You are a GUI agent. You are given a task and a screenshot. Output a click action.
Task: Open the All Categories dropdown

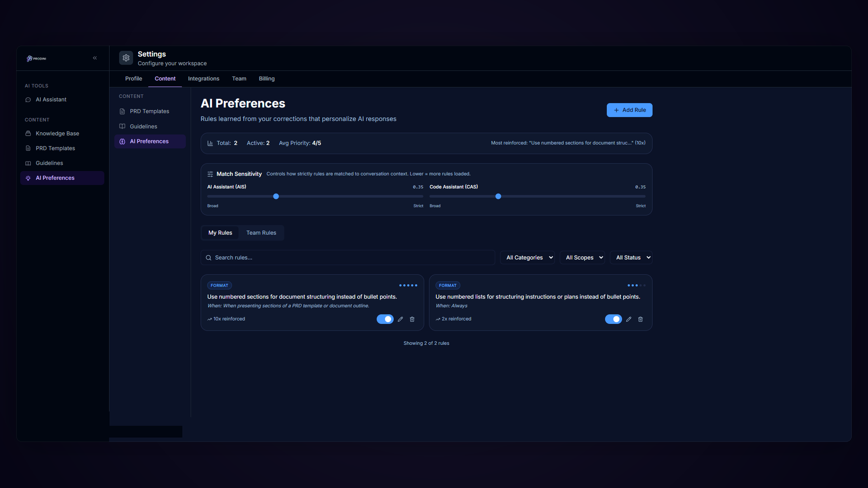(x=527, y=258)
